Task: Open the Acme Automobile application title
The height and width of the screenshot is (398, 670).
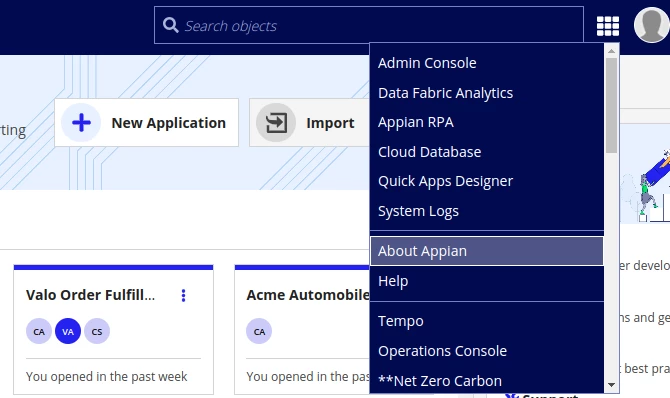Action: pos(308,295)
